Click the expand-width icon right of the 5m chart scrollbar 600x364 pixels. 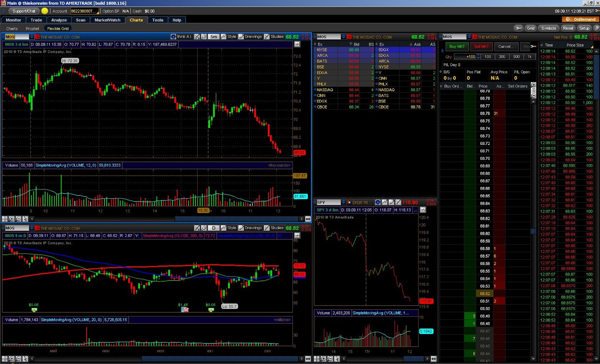(308, 219)
